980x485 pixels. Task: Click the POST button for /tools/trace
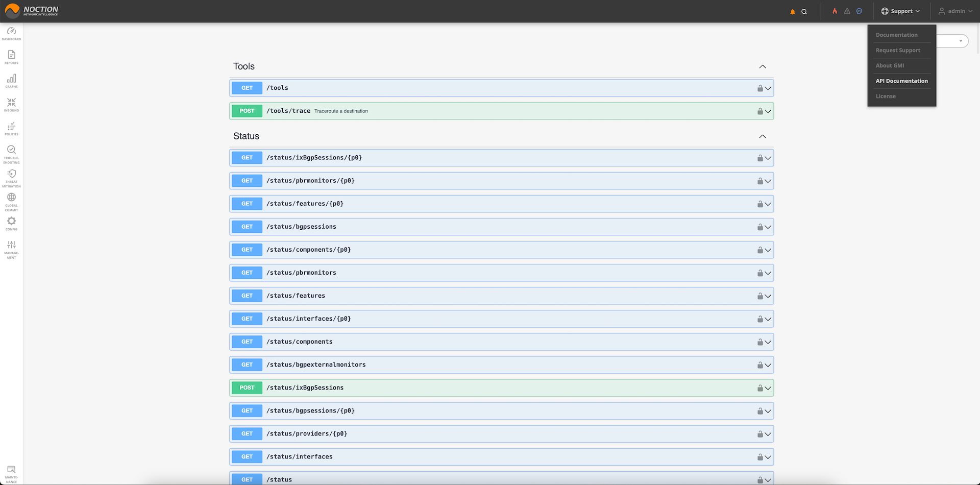click(x=247, y=111)
